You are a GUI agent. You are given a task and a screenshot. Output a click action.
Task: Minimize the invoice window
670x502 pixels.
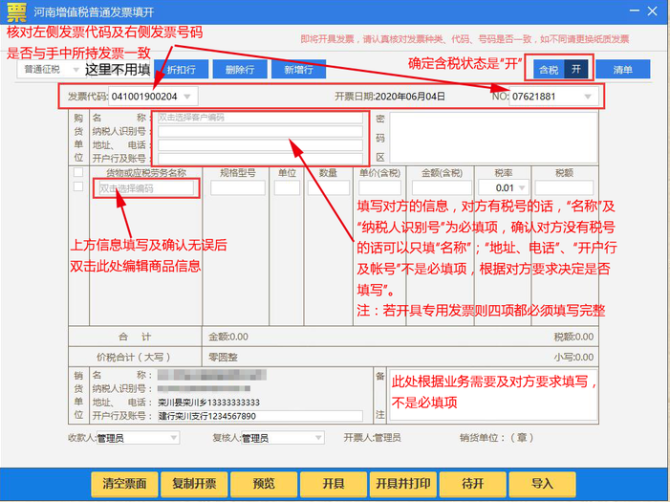tap(634, 11)
